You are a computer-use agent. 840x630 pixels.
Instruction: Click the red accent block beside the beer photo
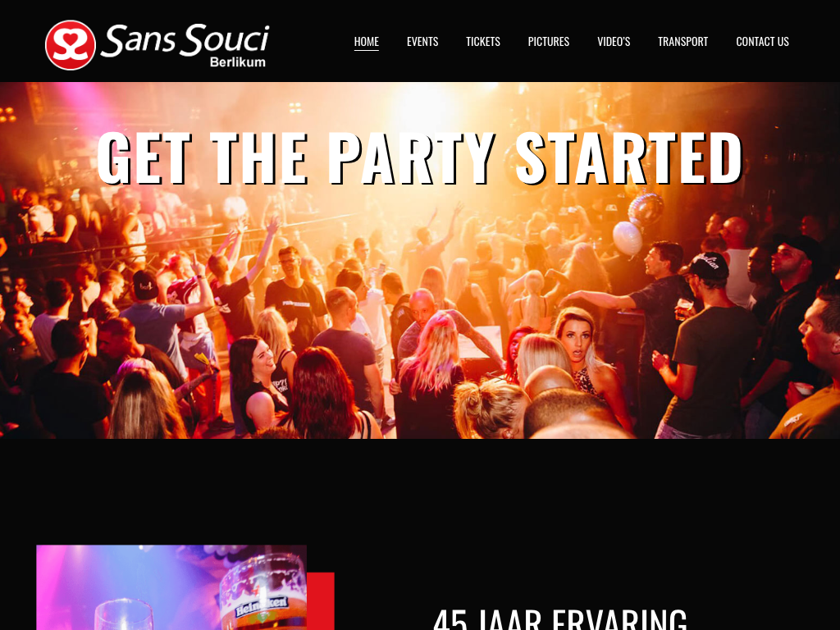pyautogui.click(x=321, y=601)
